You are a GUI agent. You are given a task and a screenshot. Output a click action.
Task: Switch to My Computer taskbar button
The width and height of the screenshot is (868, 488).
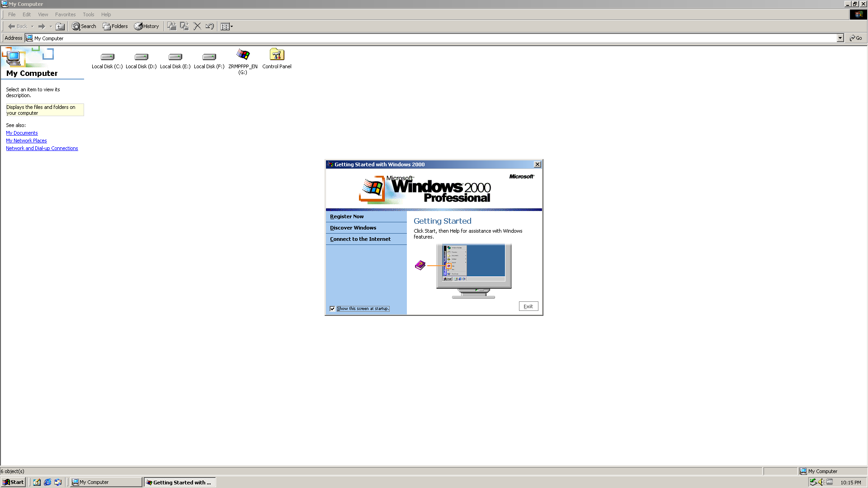point(106,482)
